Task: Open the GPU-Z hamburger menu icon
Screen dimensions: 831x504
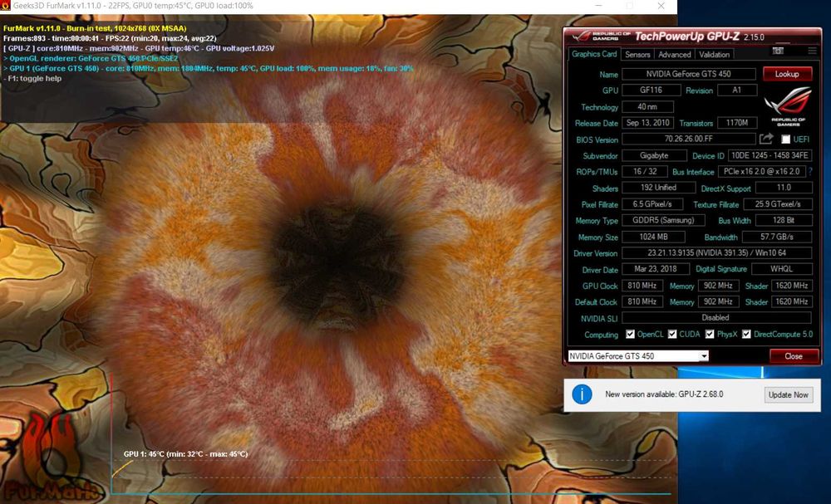Action: tap(812, 51)
